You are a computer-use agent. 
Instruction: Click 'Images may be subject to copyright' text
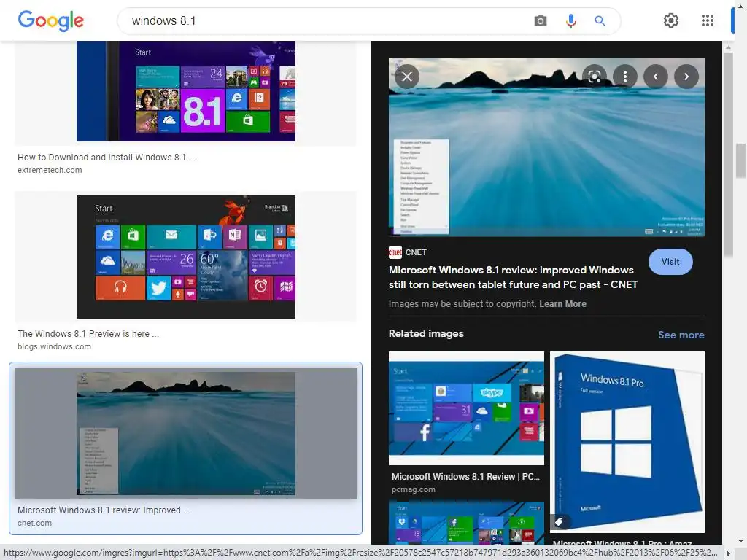click(462, 304)
